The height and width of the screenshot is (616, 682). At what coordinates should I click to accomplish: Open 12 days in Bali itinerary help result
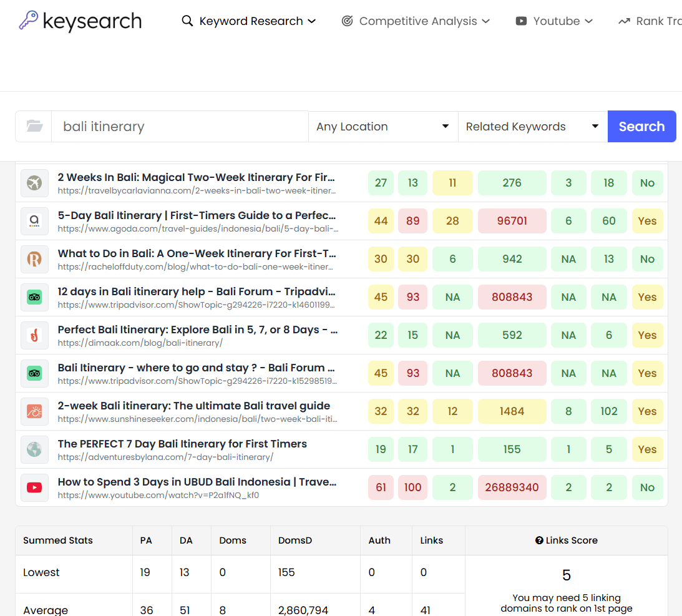click(197, 291)
